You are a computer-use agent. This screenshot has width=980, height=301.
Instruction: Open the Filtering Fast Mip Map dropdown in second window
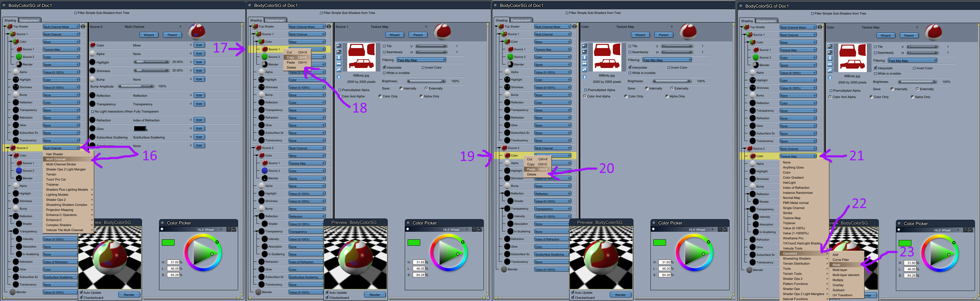pos(421,60)
